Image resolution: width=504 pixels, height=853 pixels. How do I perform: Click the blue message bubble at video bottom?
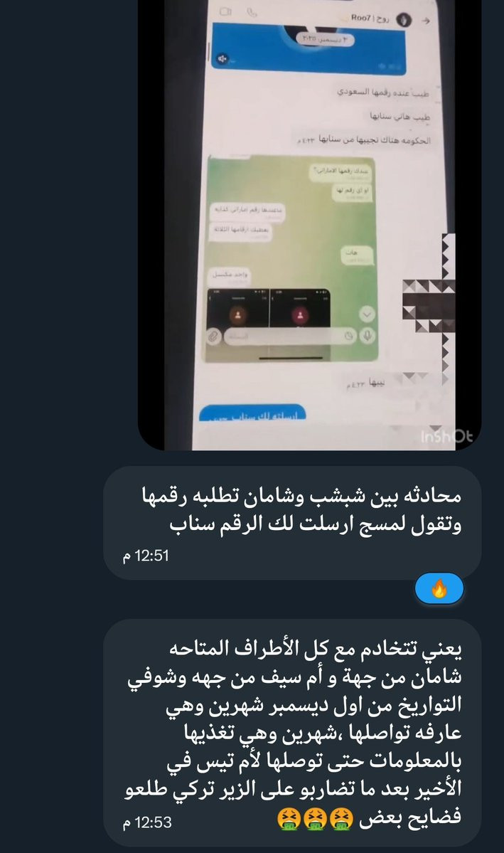tap(252, 415)
